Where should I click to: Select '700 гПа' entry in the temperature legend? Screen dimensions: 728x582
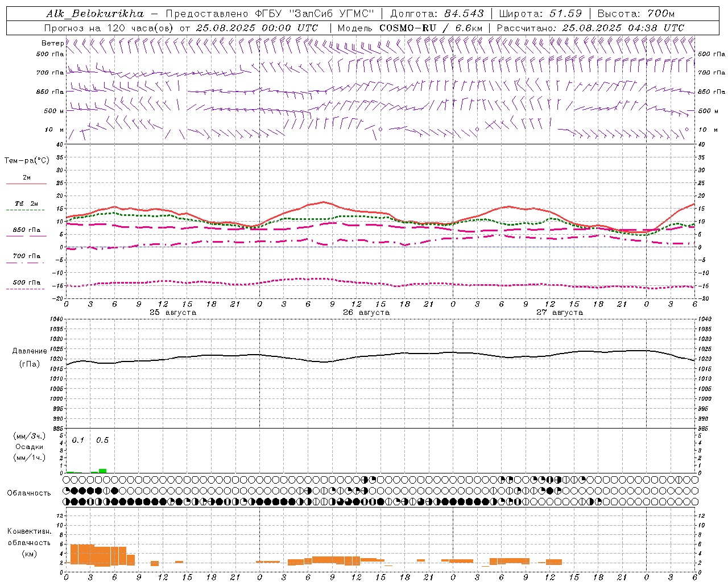pyautogui.click(x=27, y=256)
